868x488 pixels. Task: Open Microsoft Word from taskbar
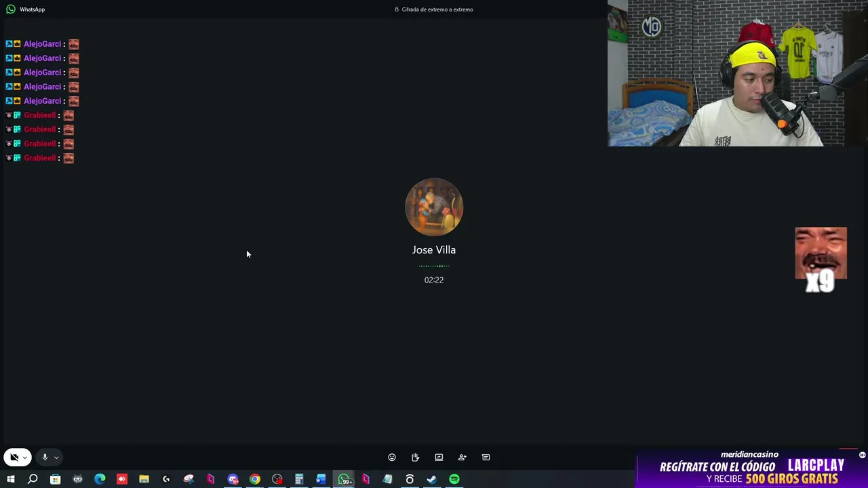pos(321,479)
